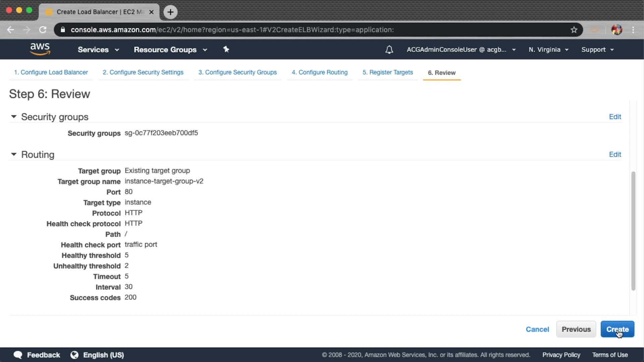Bookmark page with the star icon
The width and height of the screenshot is (644, 362).
pos(574,30)
